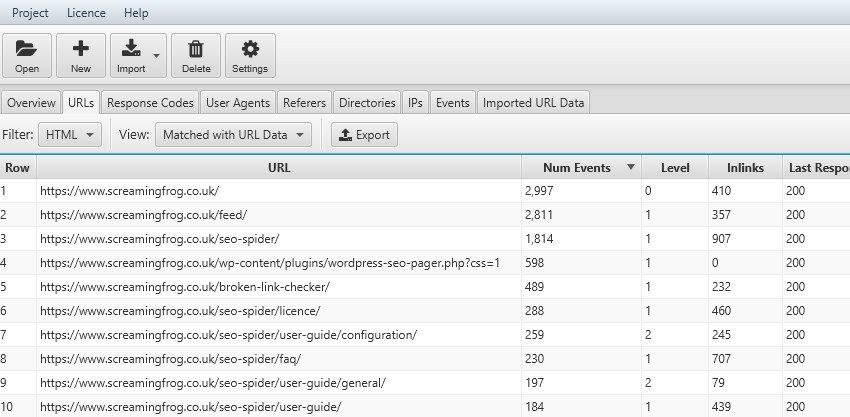Click the 245 Inlinks cell

(745, 335)
